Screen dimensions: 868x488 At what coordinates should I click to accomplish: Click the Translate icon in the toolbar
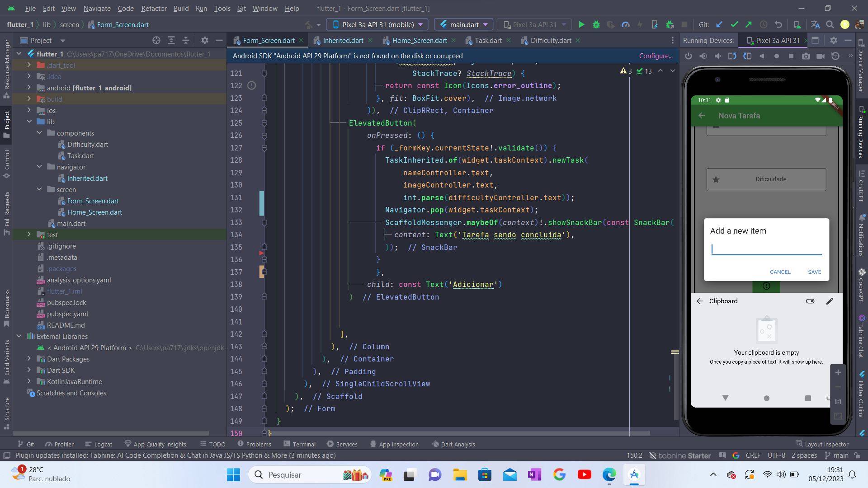(x=815, y=25)
